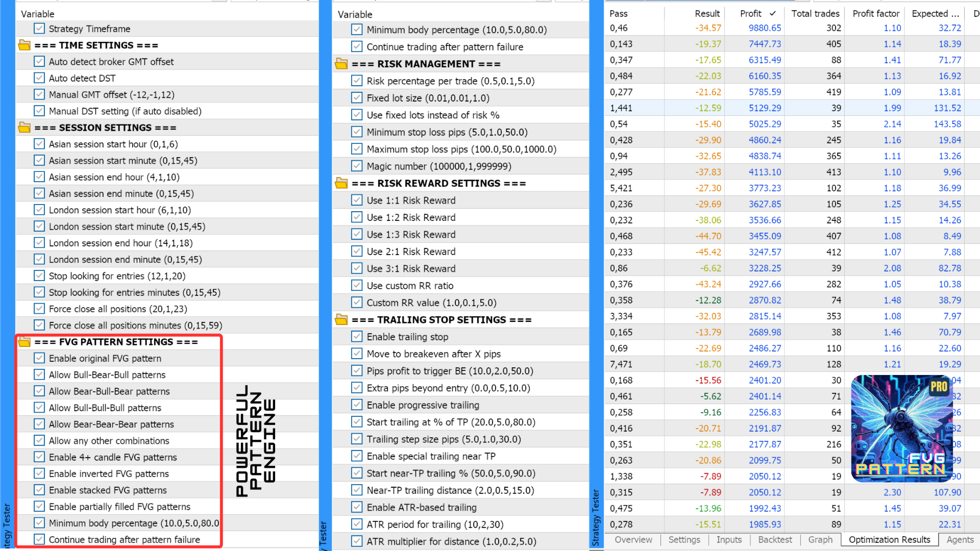Viewport: 980px width, 551px height.
Task: Click the SESSION SETTINGS folder icon
Action: tap(24, 128)
